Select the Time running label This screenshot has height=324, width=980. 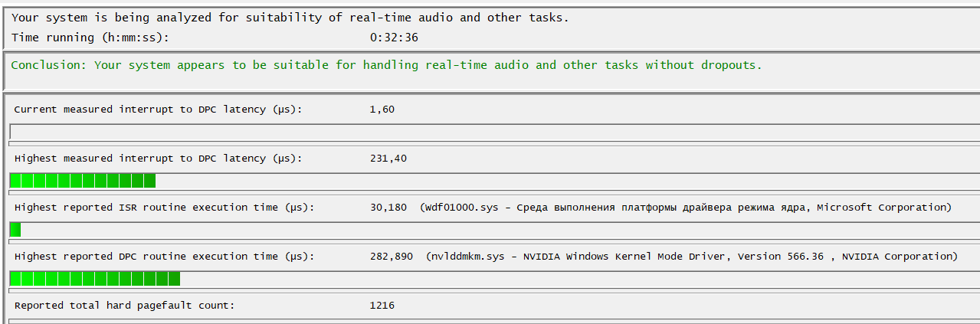(x=90, y=37)
